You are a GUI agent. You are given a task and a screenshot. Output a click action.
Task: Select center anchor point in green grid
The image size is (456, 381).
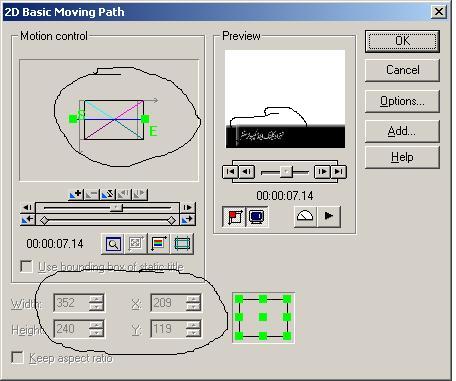pos(263,317)
